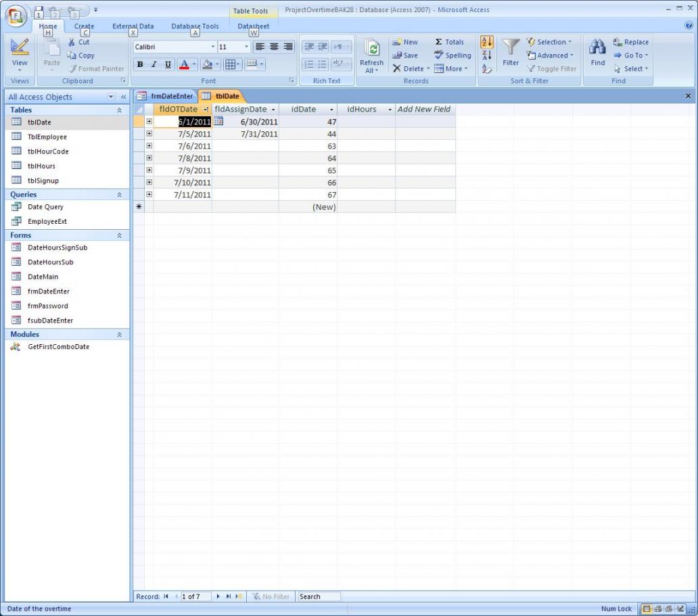Collapse Queries group
698x616 pixels.
pos(119,195)
